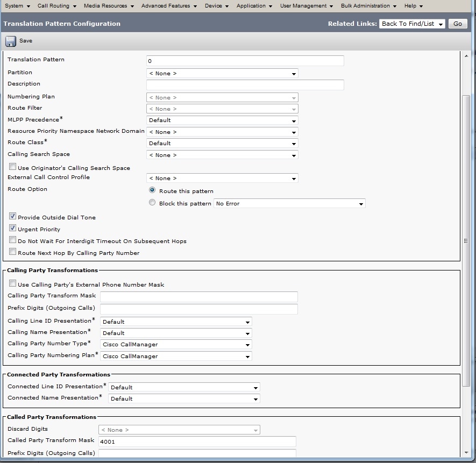
Task: Click Called Party Prefix Digits field
Action: coord(197,453)
